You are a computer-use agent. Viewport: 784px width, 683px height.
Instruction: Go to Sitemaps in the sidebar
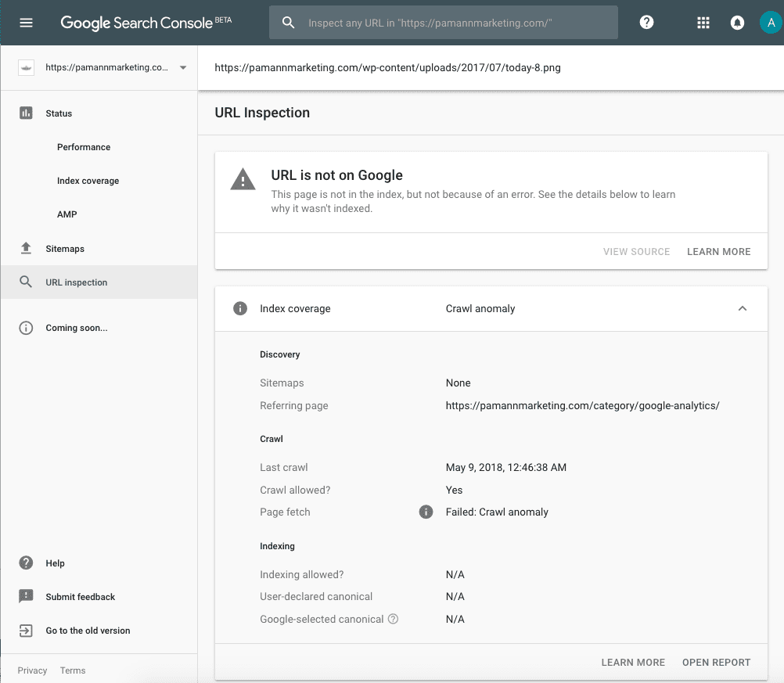pos(64,249)
